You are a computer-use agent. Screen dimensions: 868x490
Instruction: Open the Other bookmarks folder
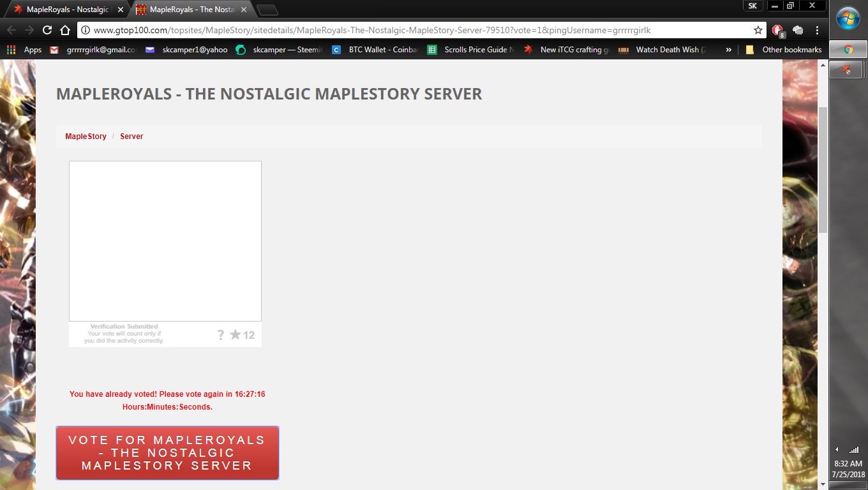point(784,50)
